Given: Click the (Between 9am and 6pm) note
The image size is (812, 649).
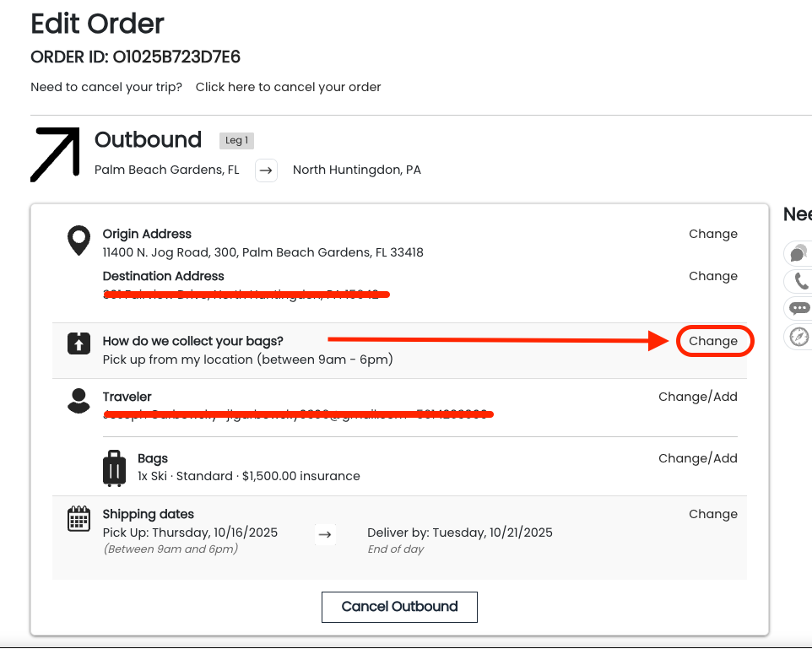Looking at the screenshot, I should pos(171,549).
